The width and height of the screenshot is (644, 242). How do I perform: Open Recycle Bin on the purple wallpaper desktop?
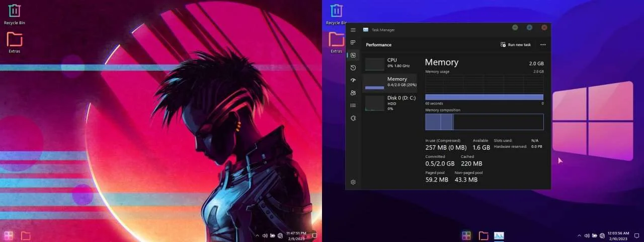[x=336, y=14]
